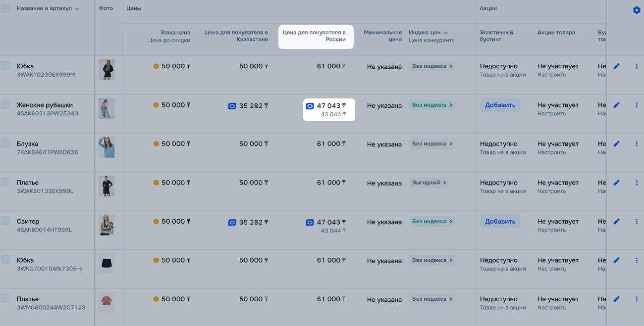Expand the Название и артикул sort dropdown
Image resolution: width=644 pixels, height=326 pixels.
(77, 9)
